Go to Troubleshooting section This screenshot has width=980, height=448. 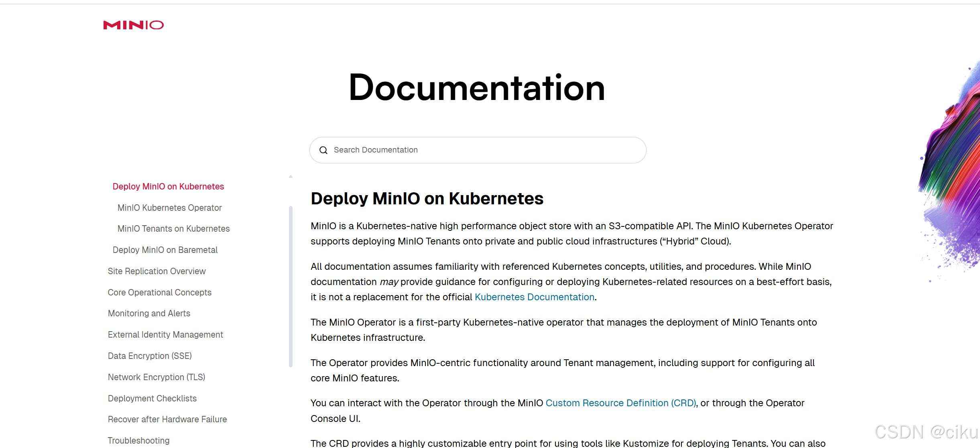pos(138,441)
